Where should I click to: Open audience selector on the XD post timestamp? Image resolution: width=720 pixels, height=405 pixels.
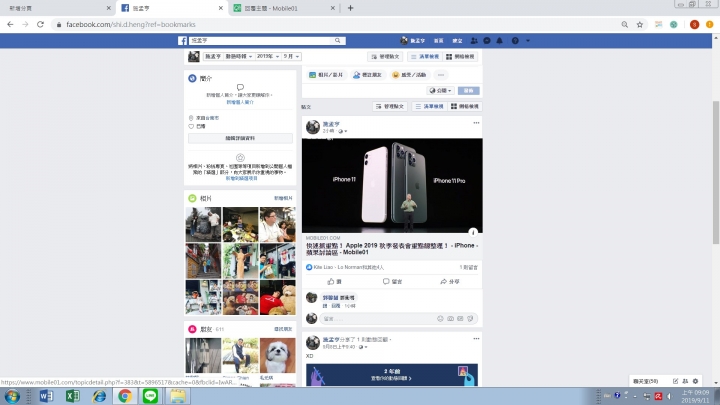(x=363, y=347)
